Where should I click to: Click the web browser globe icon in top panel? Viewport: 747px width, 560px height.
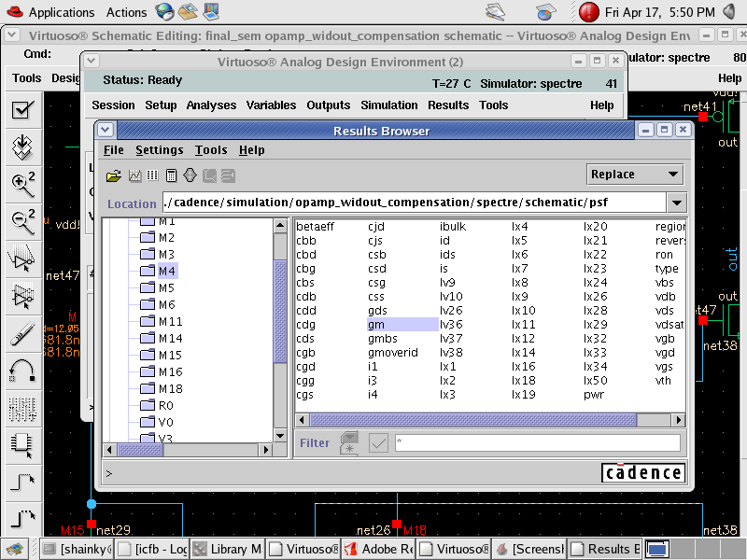coord(165,12)
